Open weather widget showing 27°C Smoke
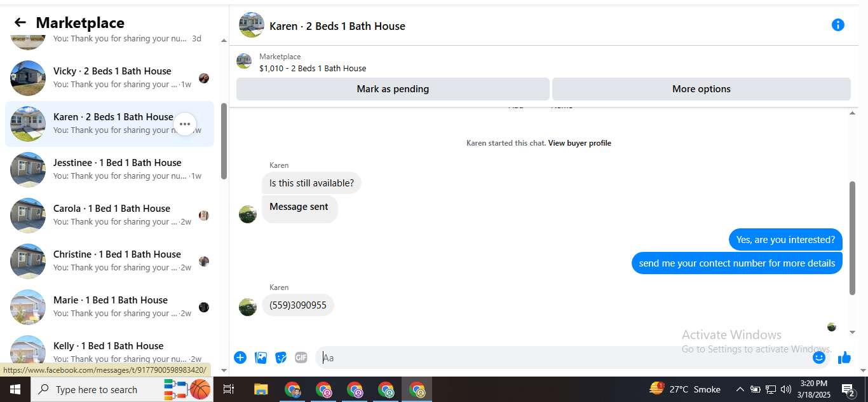 point(685,389)
